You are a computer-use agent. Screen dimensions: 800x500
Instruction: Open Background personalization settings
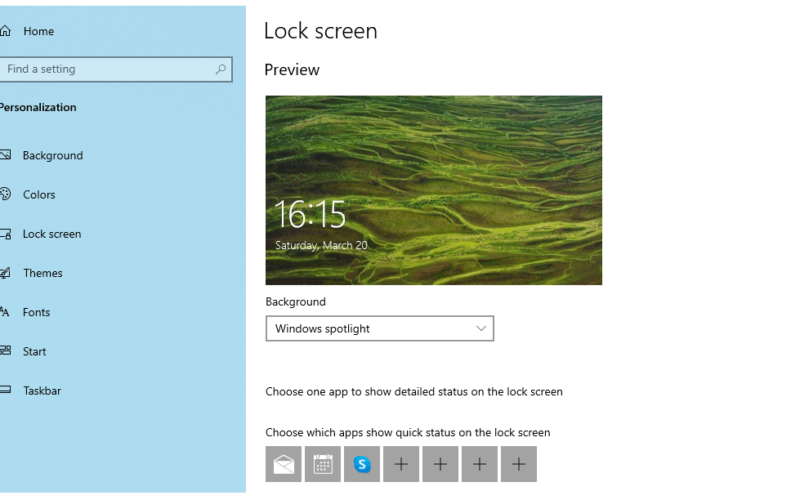coord(53,155)
